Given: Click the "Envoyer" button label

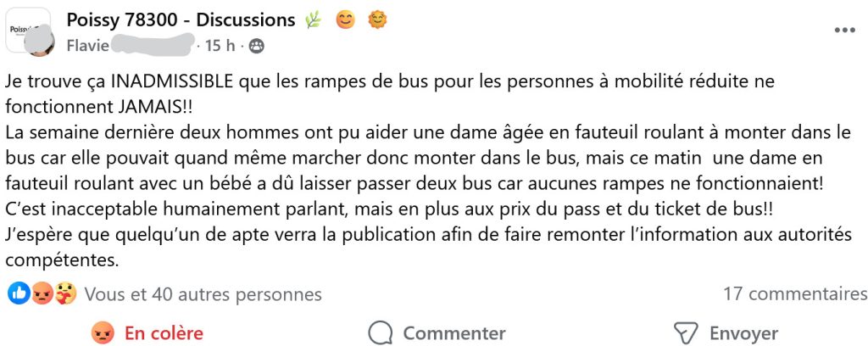Looking at the screenshot, I should 743,333.
